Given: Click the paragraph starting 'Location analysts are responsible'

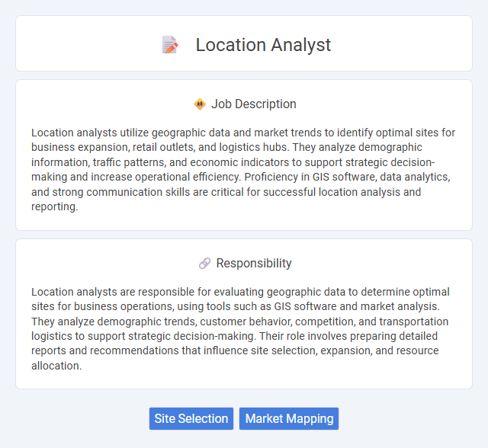Looking at the screenshot, I should click(240, 328).
